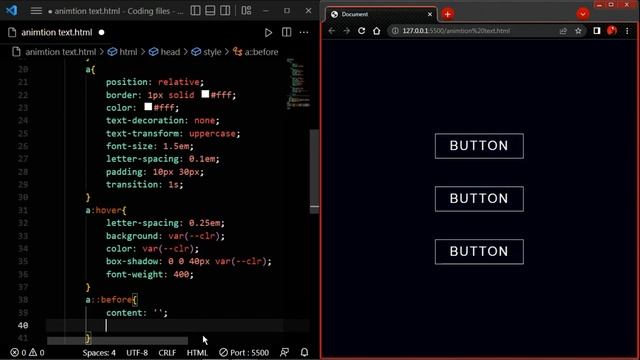Share this page icon in address bar
The image size is (640, 360).
(563, 31)
